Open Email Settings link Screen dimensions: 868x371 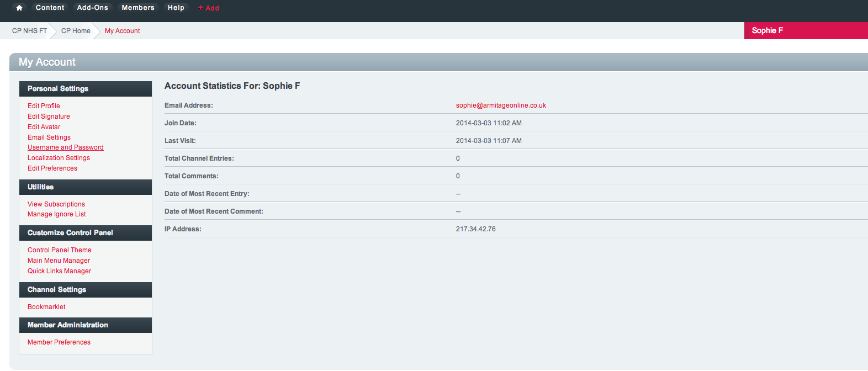(49, 137)
